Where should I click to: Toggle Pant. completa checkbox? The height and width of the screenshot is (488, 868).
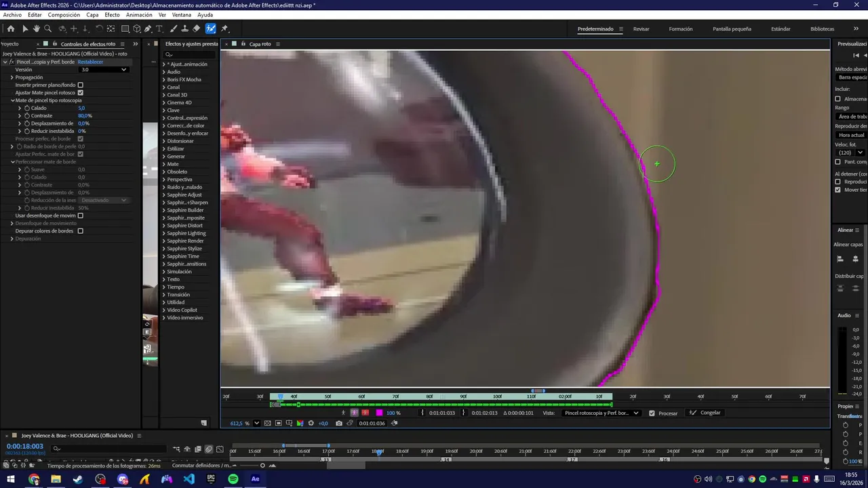(x=838, y=162)
